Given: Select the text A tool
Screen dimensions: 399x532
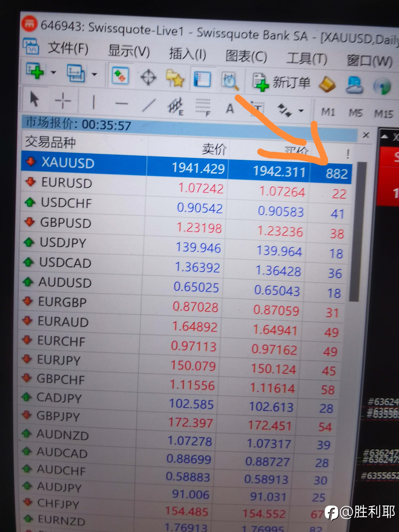Looking at the screenshot, I should pyautogui.click(x=230, y=109).
